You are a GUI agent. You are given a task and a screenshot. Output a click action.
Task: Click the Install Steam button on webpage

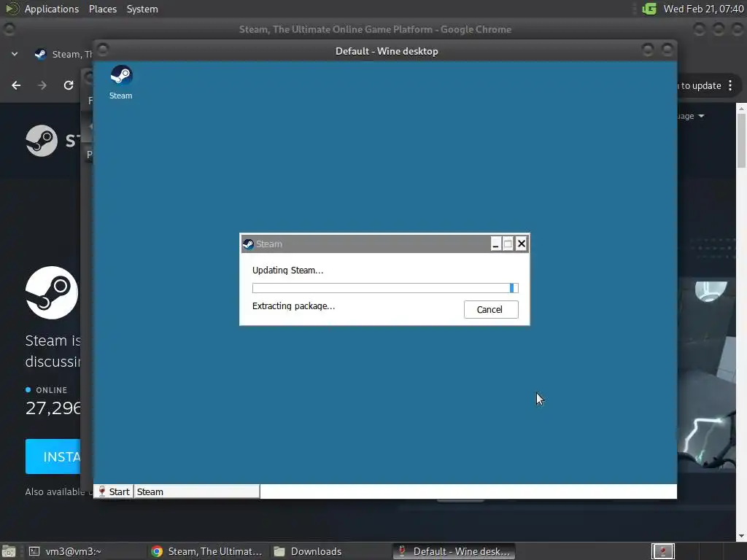click(x=53, y=456)
